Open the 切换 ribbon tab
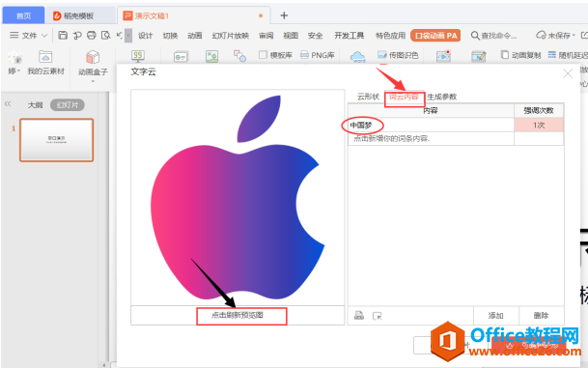588x368 pixels. tap(170, 36)
